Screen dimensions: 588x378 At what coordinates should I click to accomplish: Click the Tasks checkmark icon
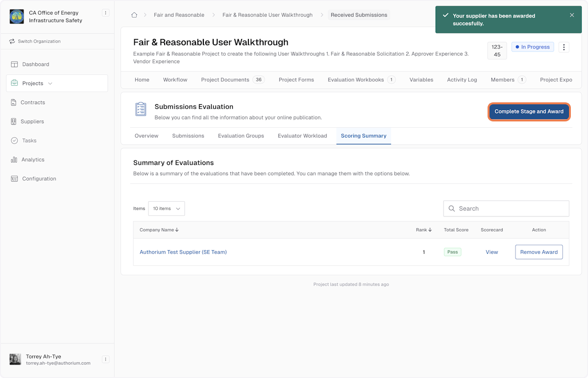(14, 141)
